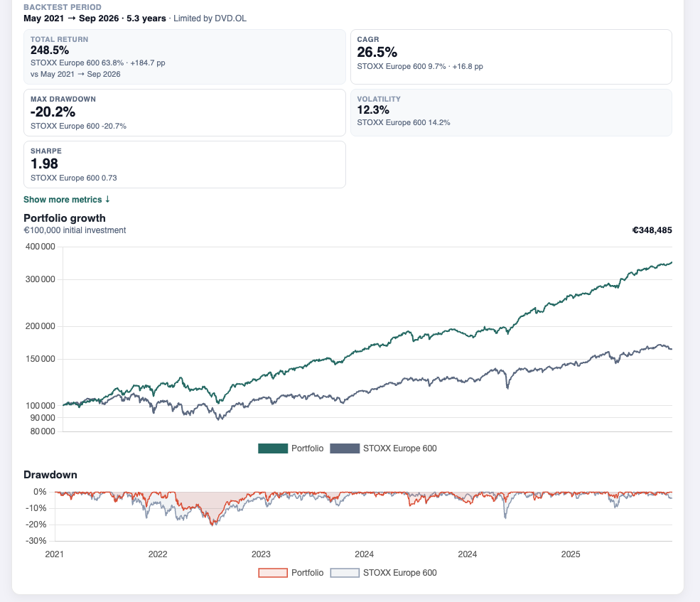
Task: Open the Total Return 248.5% card
Action: [184, 57]
